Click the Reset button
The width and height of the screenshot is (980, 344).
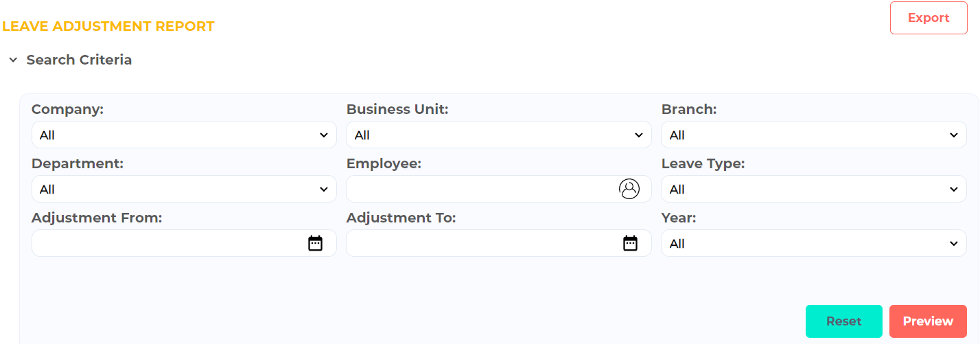(x=844, y=321)
